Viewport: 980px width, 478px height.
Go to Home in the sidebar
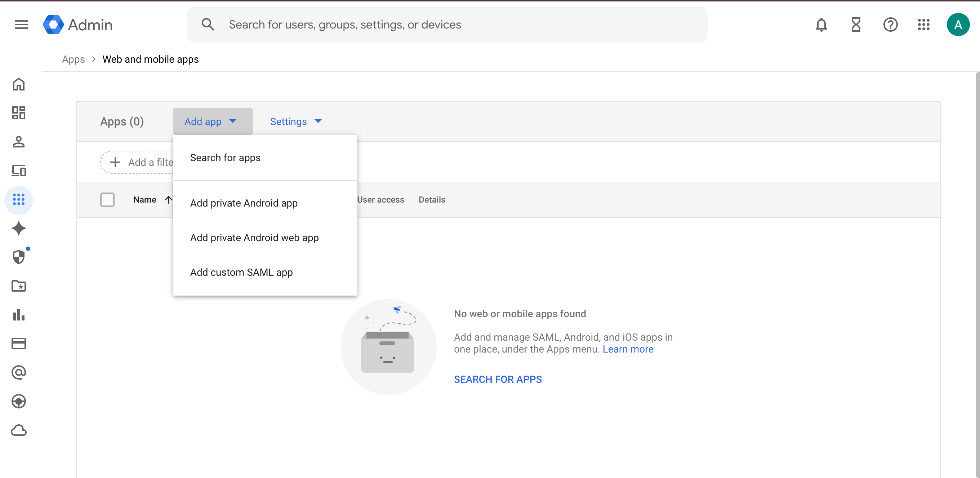point(19,84)
